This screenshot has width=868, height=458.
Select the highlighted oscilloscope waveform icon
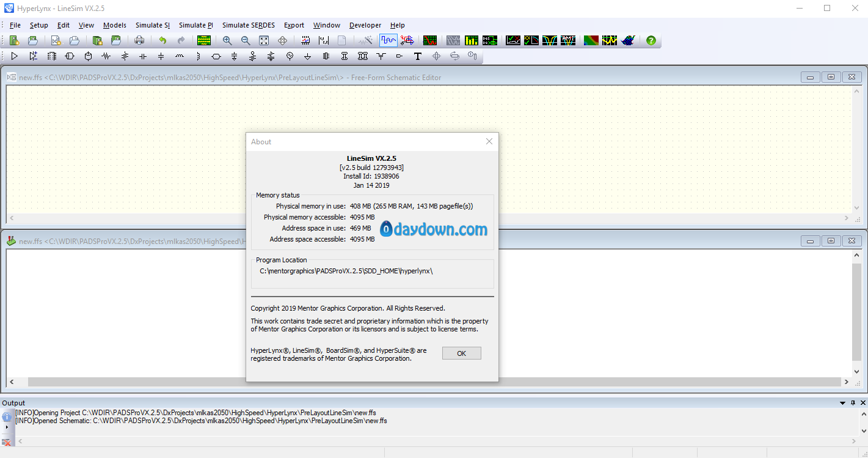click(x=388, y=40)
